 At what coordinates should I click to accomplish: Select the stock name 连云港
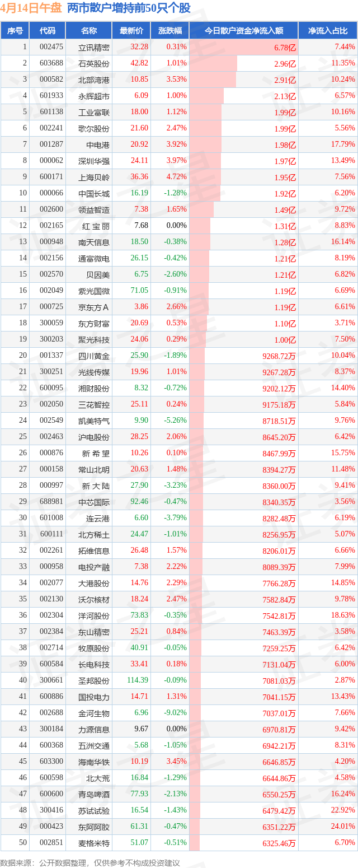click(x=98, y=519)
